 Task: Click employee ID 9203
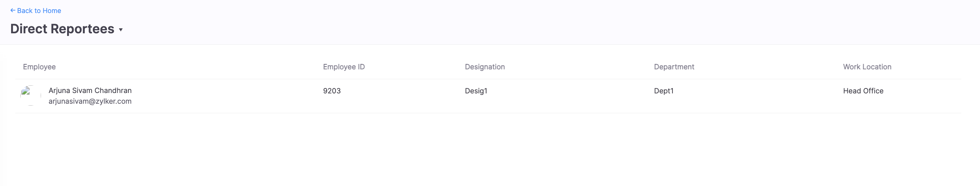[x=332, y=91]
